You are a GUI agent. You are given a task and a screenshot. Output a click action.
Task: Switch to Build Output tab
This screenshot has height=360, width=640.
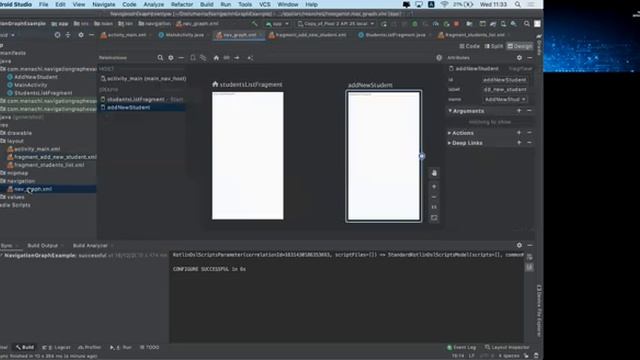point(42,245)
